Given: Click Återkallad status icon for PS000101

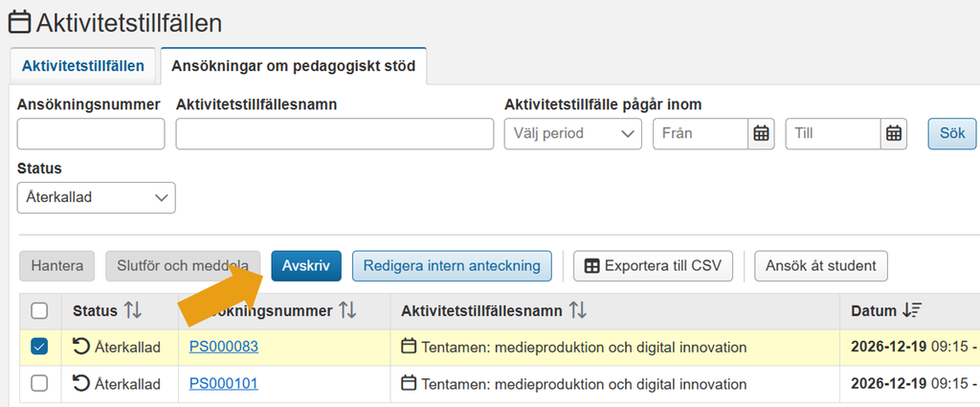Looking at the screenshot, I should (81, 383).
